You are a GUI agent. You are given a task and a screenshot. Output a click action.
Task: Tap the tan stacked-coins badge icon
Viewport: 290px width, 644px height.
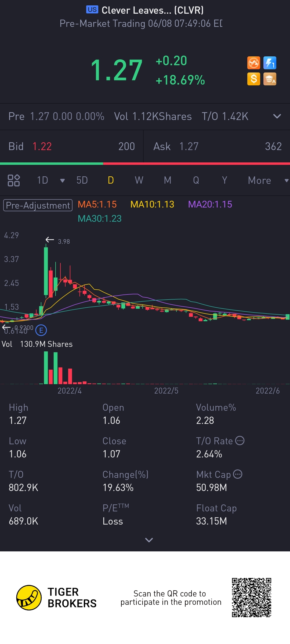pyautogui.click(x=270, y=79)
